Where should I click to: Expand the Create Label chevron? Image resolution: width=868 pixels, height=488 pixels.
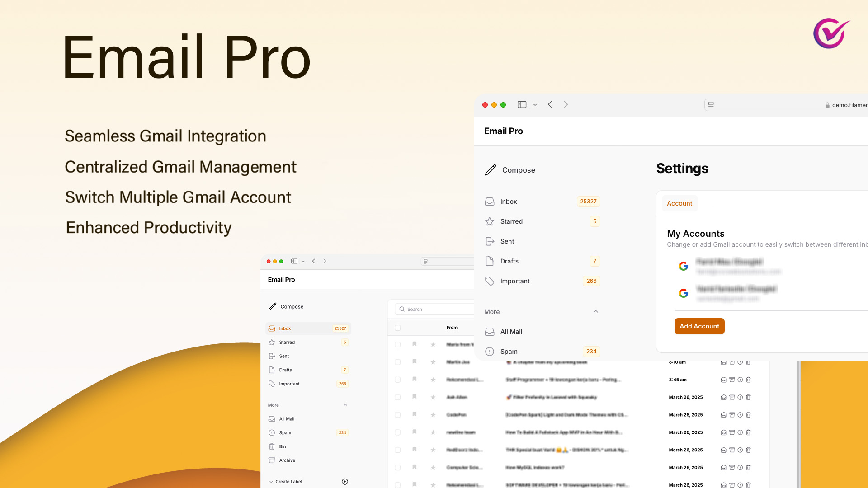[x=271, y=482]
